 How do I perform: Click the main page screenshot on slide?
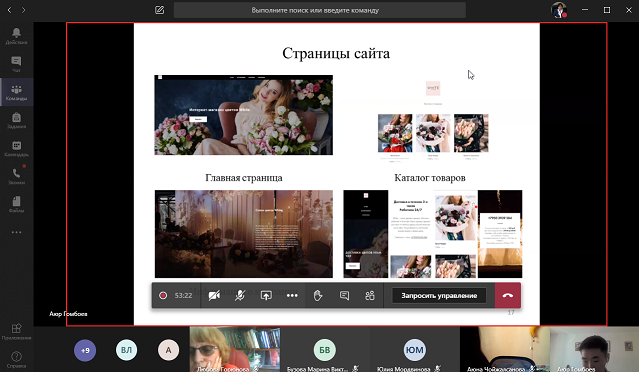[x=244, y=115]
